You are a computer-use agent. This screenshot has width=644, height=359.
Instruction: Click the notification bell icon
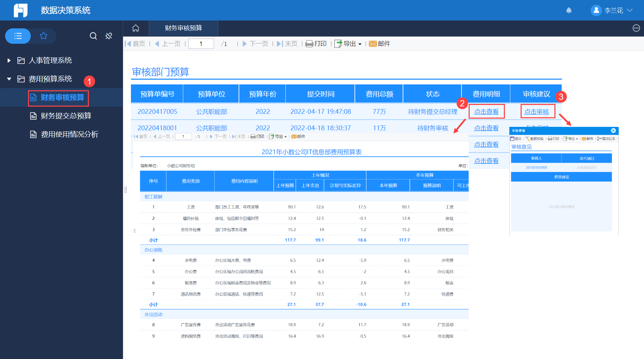(x=569, y=10)
